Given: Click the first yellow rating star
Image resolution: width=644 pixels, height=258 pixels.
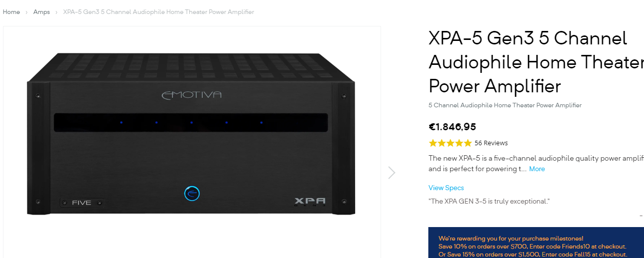Looking at the screenshot, I should coord(433,143).
